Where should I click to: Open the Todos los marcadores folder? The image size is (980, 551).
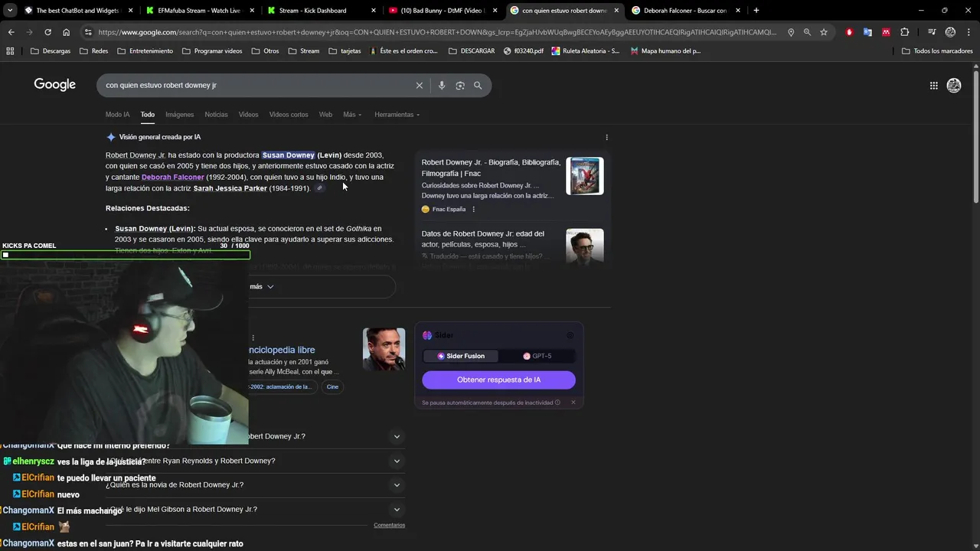point(937,51)
